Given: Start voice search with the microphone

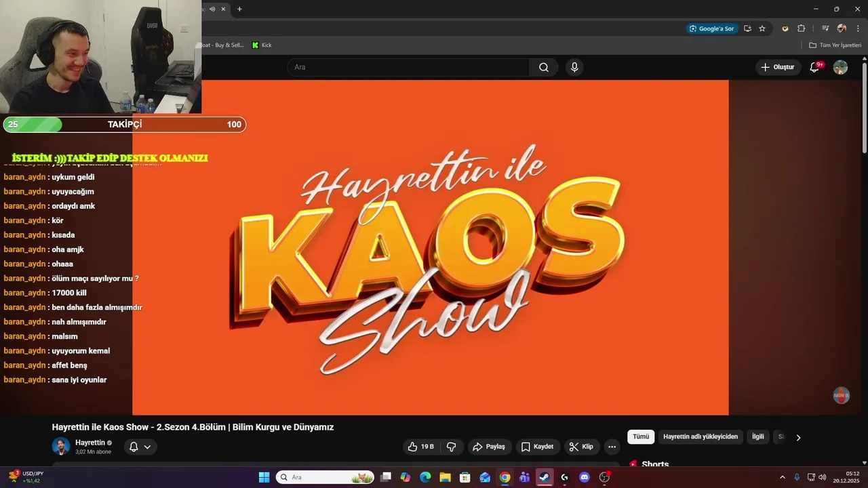Looking at the screenshot, I should pyautogui.click(x=574, y=67).
